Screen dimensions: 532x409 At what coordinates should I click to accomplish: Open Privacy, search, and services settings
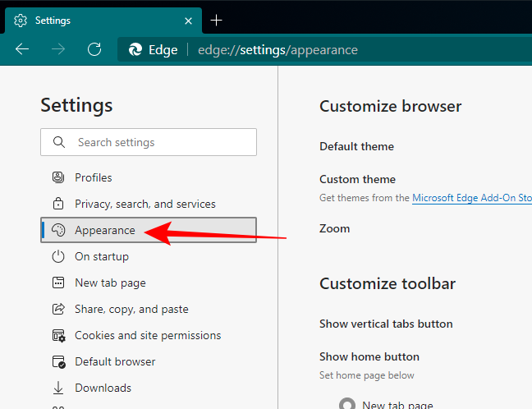[145, 204]
